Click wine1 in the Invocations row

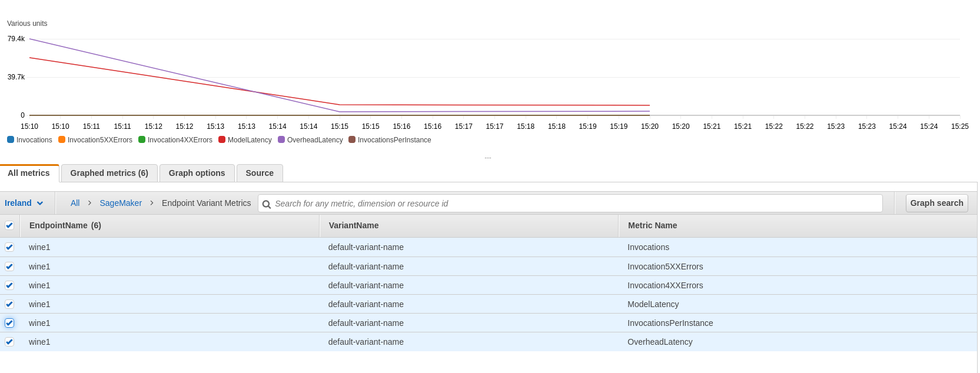39,247
